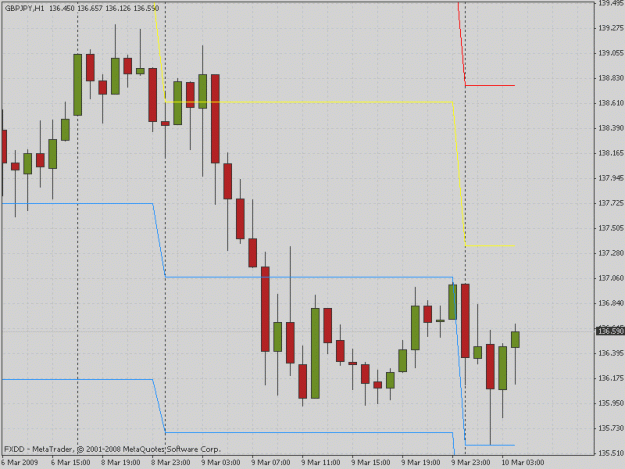Click the 136.840 price axis label
Image resolution: width=625 pixels, height=469 pixels.
[x=611, y=303]
